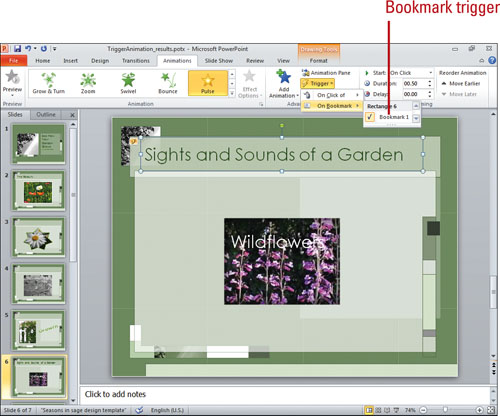500x416 pixels.
Task: Open the Animation Pane
Action: pyautogui.click(x=326, y=73)
